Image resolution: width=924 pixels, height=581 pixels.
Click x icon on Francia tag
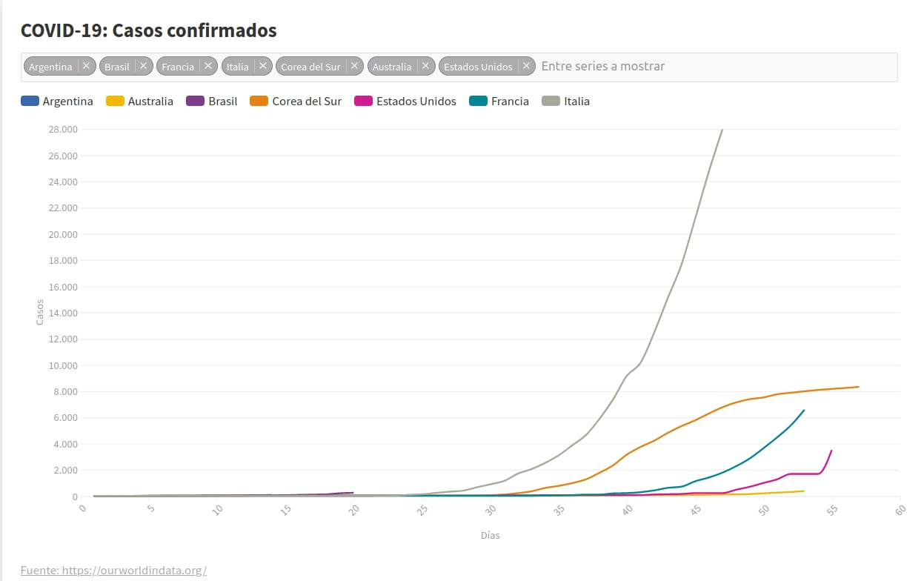tap(208, 66)
